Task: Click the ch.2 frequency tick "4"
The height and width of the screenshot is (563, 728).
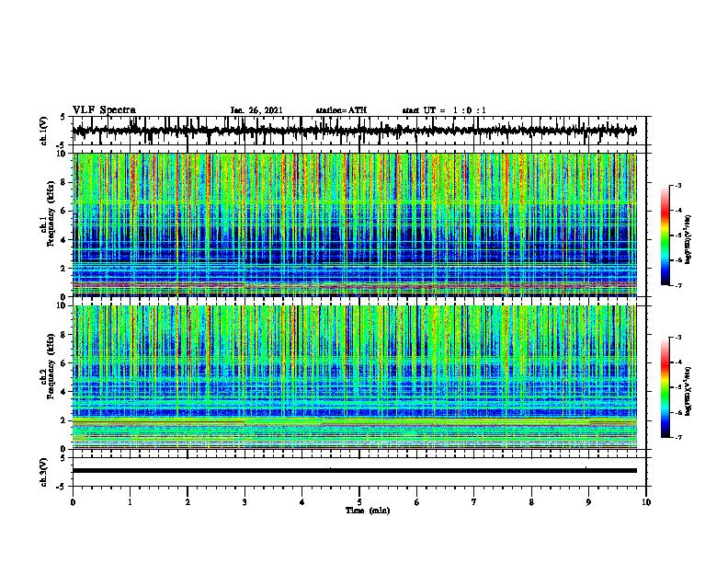Action: coord(64,392)
